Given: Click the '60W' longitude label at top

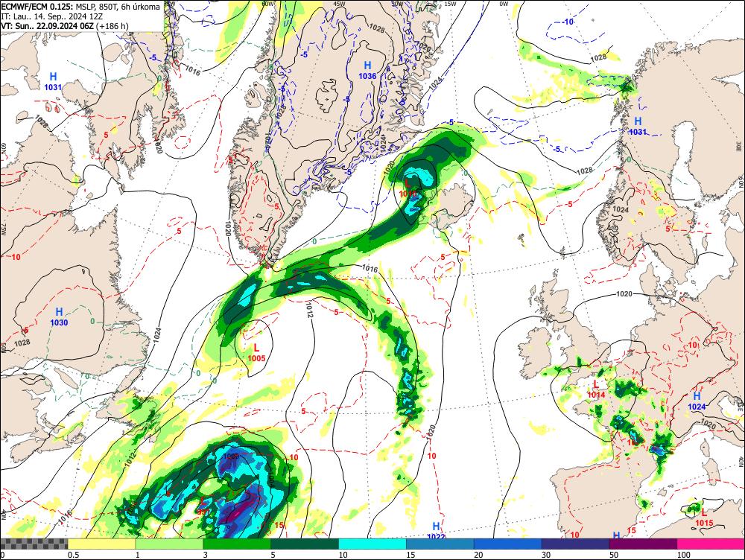Looking at the screenshot, I should click(x=269, y=3).
